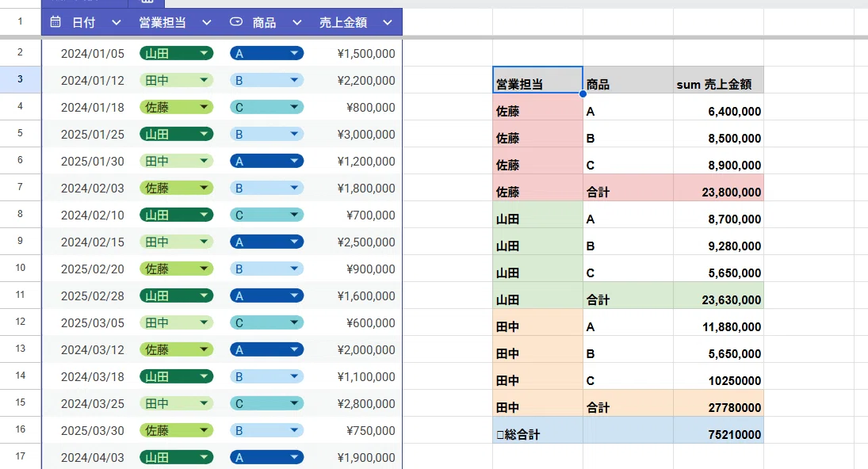
Task: Select the pivot header cell 営業担当
Action: click(537, 80)
